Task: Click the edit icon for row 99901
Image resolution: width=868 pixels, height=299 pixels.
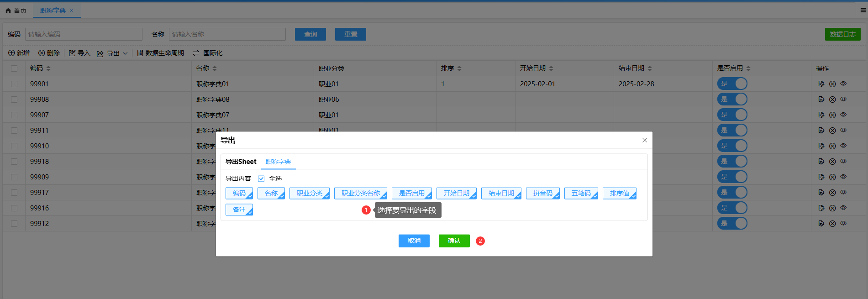Action: pyautogui.click(x=821, y=84)
